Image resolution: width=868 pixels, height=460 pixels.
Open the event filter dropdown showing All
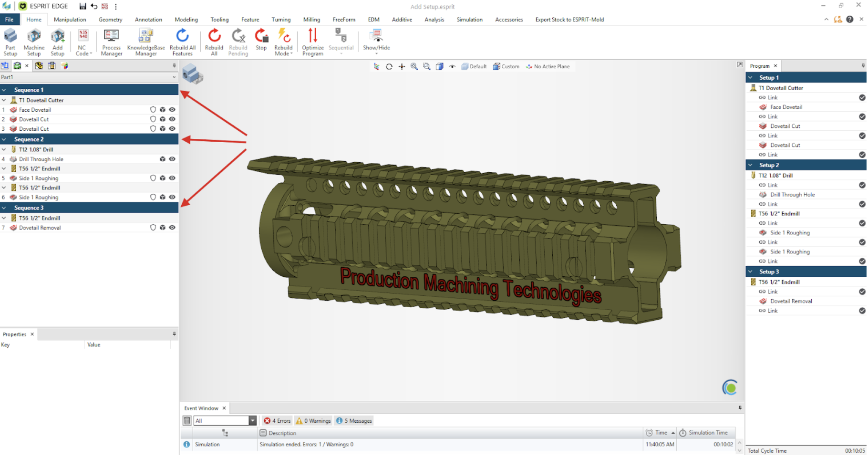[252, 421]
